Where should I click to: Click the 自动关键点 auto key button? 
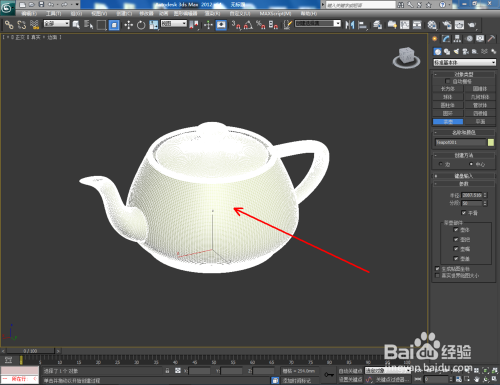coord(350,371)
